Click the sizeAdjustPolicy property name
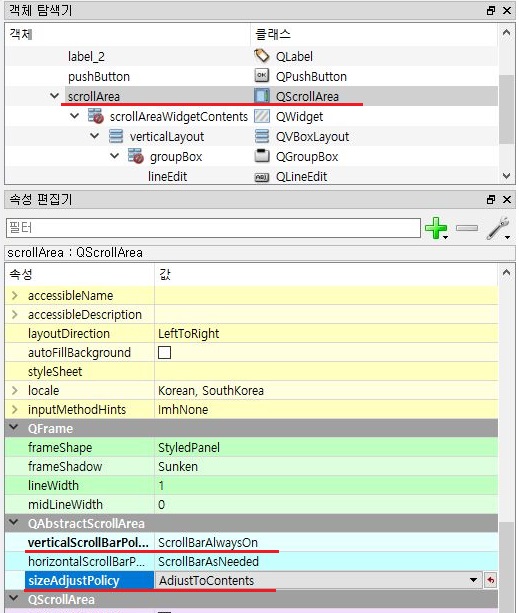 [x=74, y=581]
